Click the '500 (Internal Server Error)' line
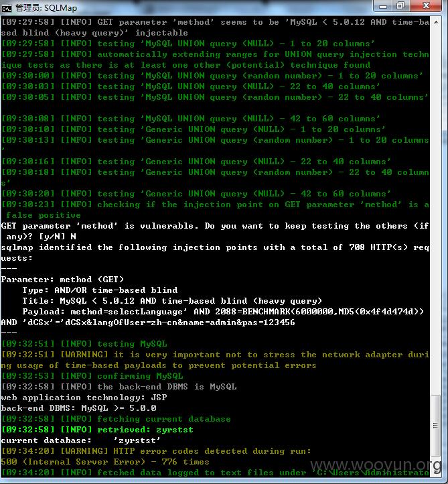Screen dimensions: 448x484 click(x=105, y=462)
